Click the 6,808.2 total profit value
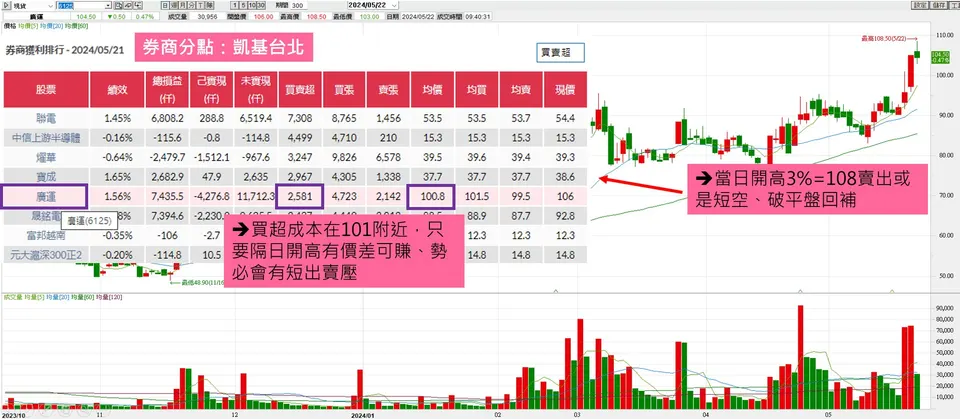Viewport: 960px width, 419px height. (167, 118)
